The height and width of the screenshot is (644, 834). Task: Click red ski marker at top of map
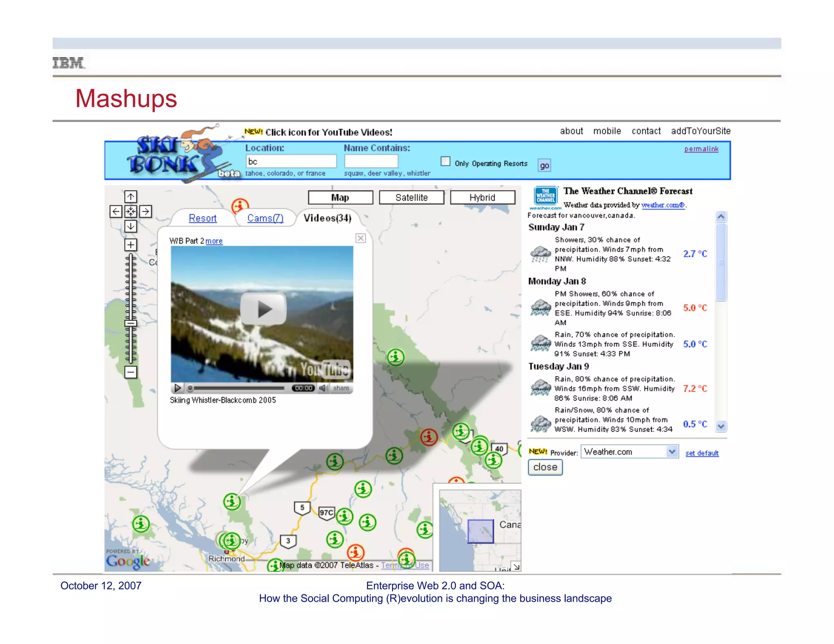pos(240,206)
